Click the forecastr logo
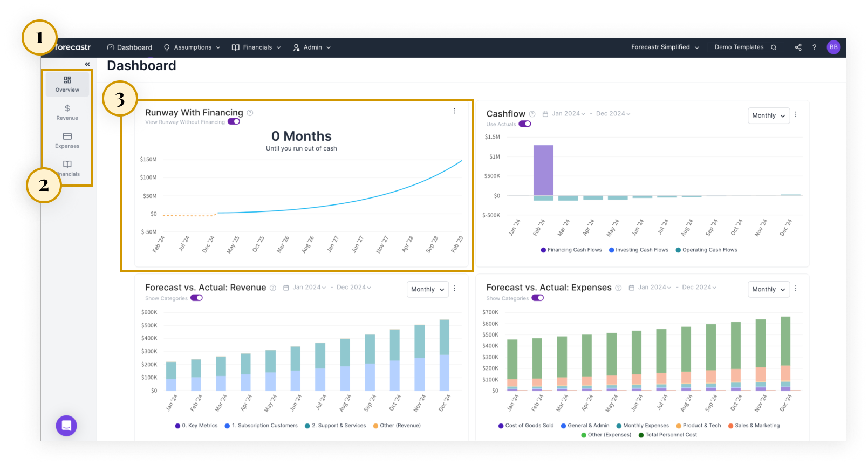 [73, 47]
